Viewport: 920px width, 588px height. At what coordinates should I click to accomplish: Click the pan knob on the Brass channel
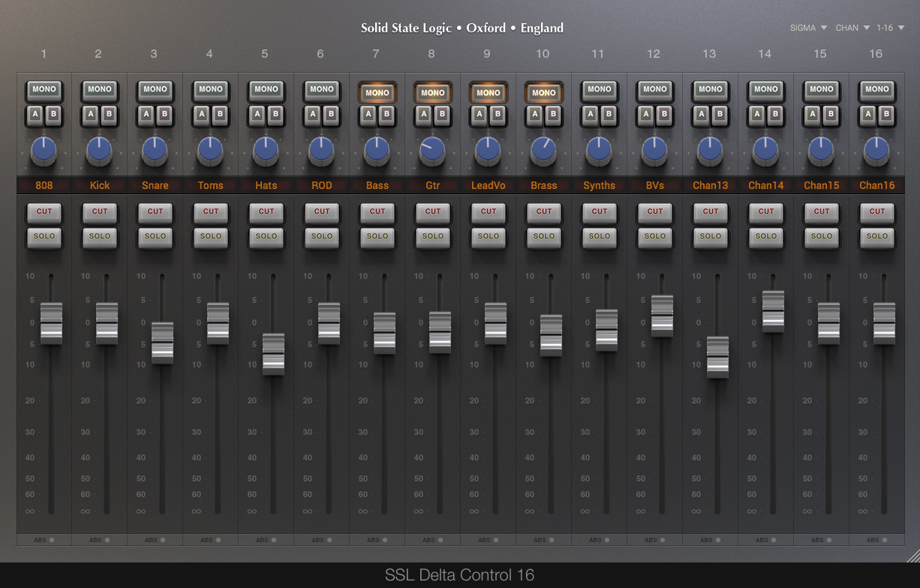pos(543,150)
